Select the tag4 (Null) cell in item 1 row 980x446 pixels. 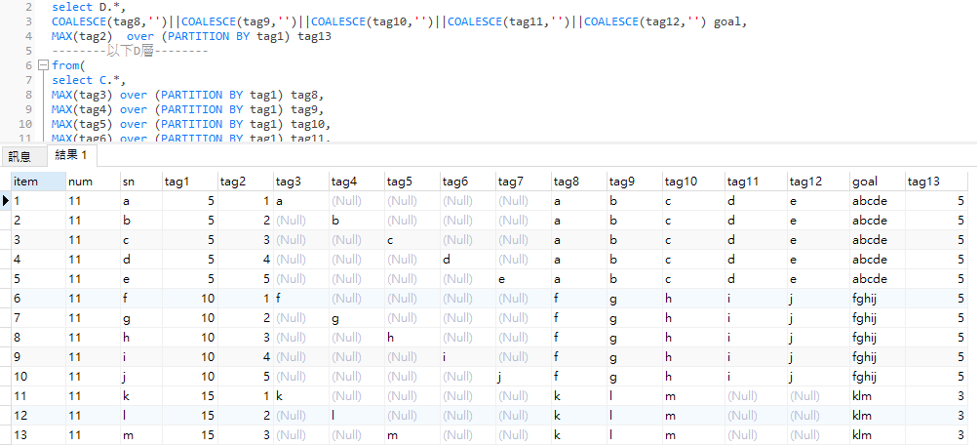(x=356, y=201)
